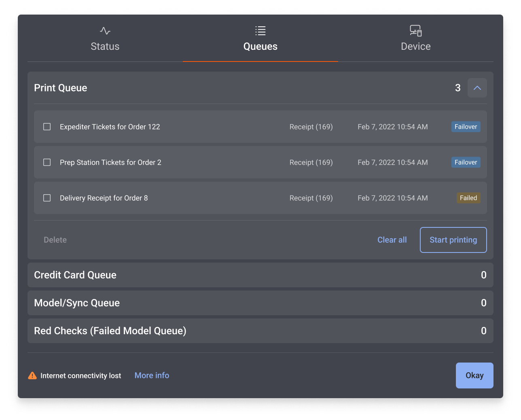
Task: Click Clear all to empty the queue
Action: [x=392, y=240]
